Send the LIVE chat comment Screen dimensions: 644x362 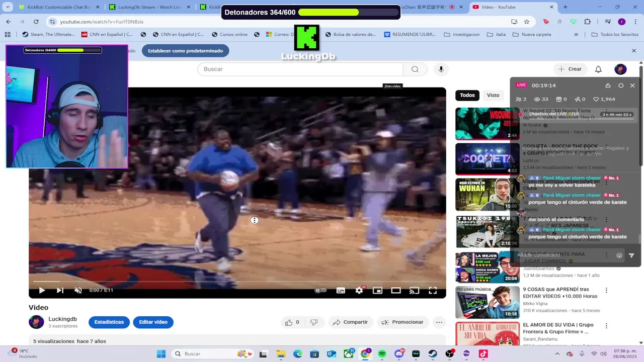click(x=631, y=255)
